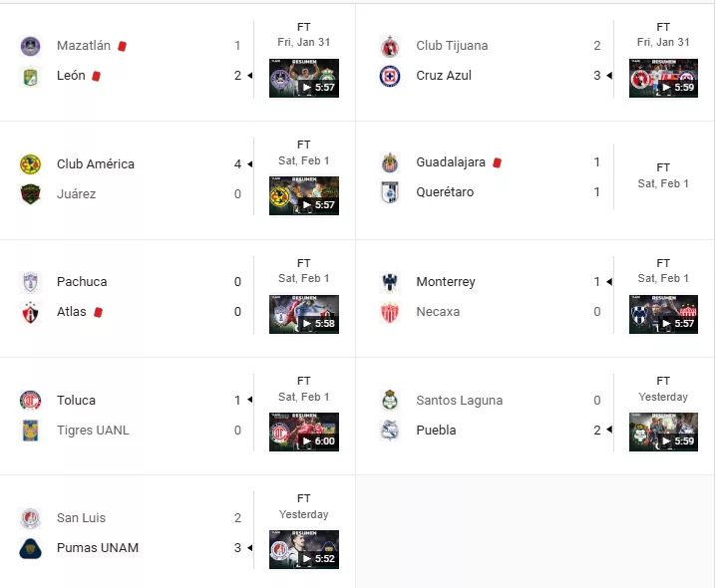Screen dimensions: 716x588
Task: Click Atlas's red card indicator
Action: [x=98, y=312]
